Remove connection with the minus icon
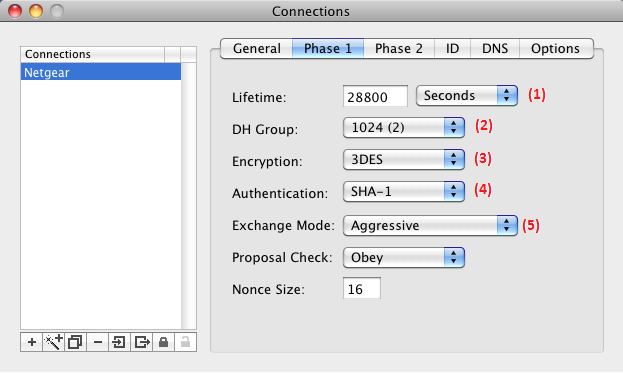623x373 pixels. coord(97,342)
